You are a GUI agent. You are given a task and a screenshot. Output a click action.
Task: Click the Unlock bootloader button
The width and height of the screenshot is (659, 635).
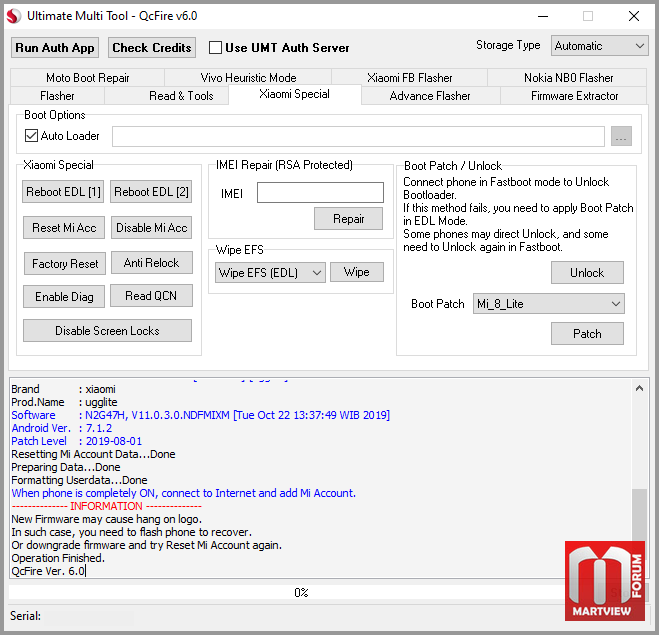coord(587,273)
